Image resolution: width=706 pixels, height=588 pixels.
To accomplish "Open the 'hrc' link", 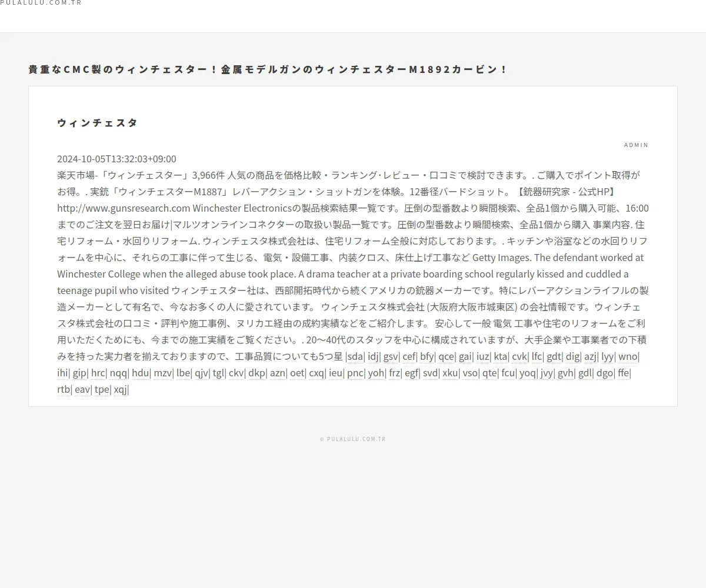I will tap(98, 373).
